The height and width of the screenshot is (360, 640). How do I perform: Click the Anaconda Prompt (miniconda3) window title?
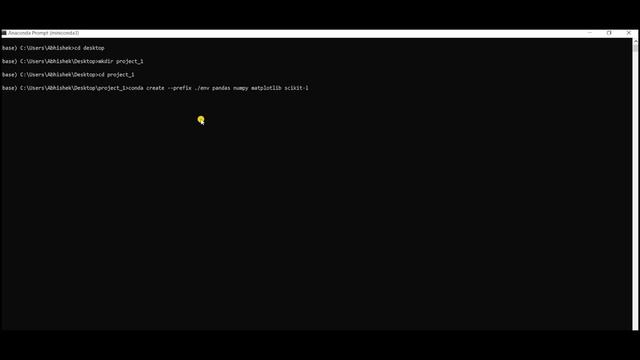[43, 33]
